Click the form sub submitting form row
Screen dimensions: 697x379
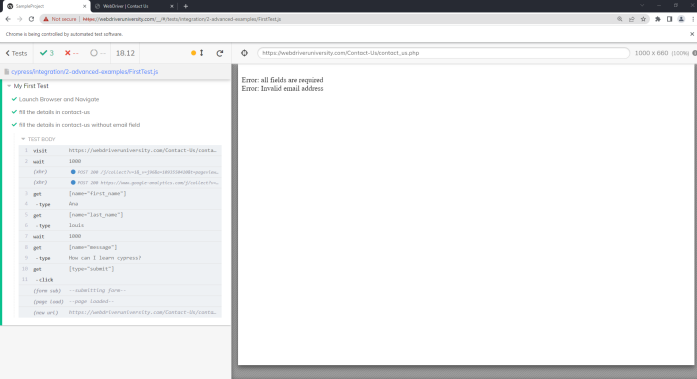coord(120,290)
